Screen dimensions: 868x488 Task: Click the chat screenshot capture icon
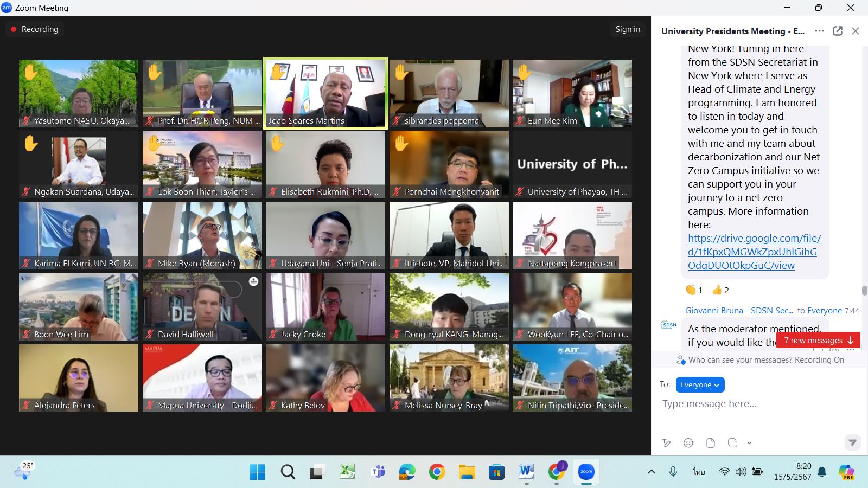[x=732, y=443]
